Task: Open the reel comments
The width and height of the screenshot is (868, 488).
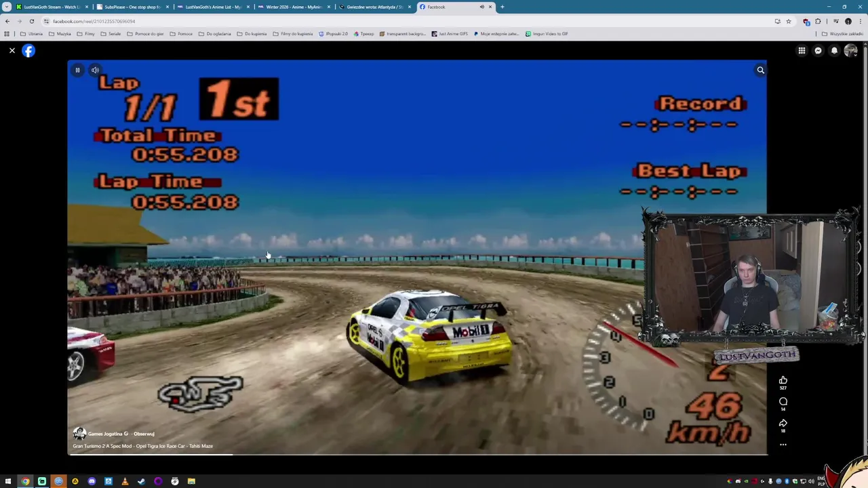Action: 783,402
